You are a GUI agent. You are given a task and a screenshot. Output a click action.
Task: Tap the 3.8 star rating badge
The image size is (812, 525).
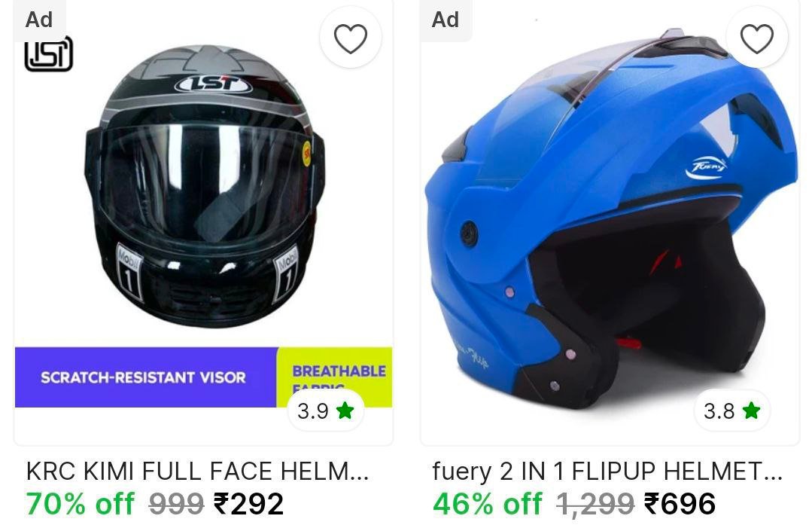pyautogui.click(x=731, y=411)
